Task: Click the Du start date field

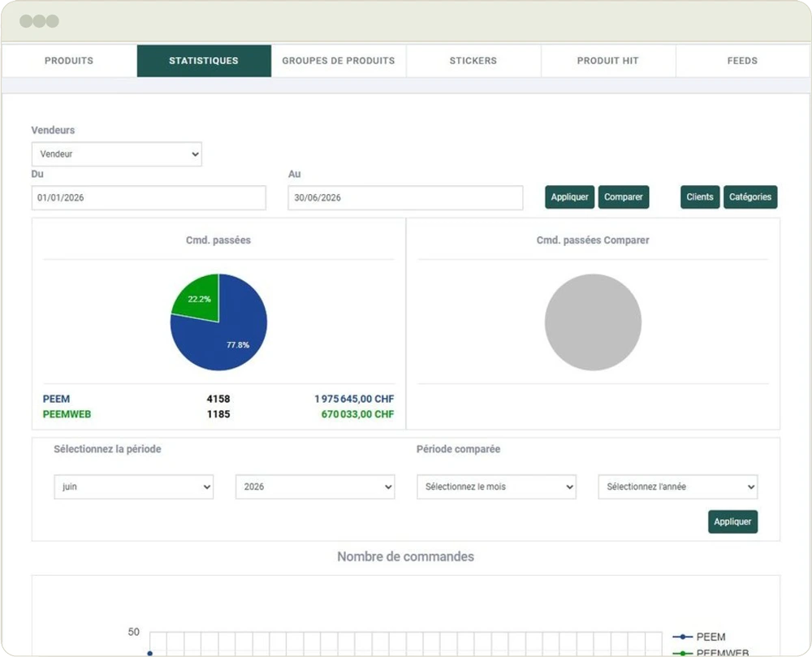Action: point(149,198)
